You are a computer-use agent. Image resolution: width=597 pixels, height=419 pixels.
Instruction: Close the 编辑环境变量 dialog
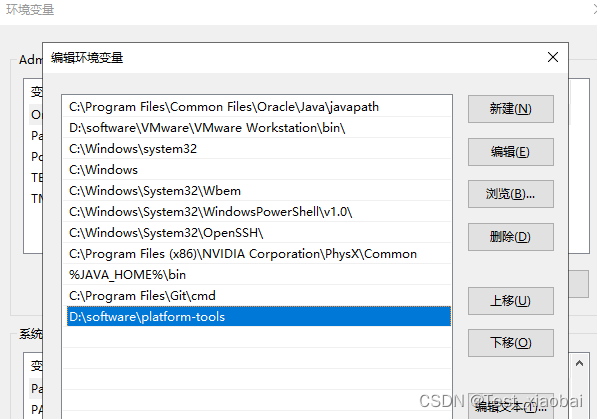point(553,58)
